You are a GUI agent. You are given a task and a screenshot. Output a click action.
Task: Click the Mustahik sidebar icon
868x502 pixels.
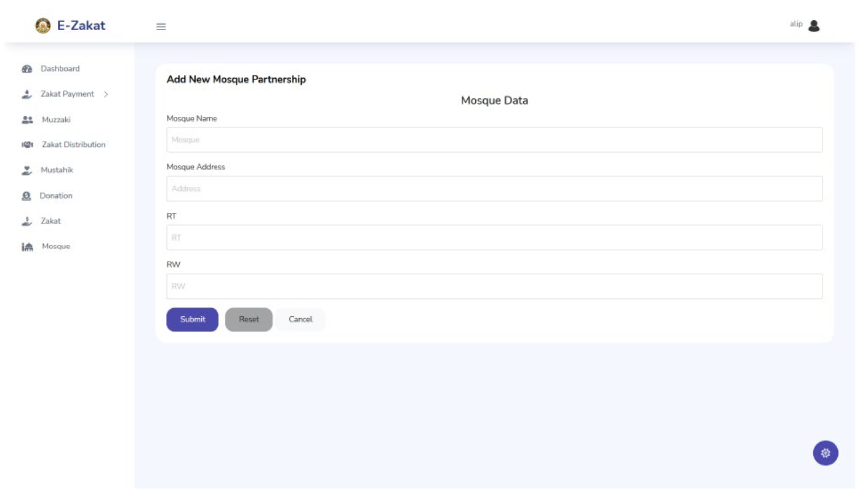26,170
